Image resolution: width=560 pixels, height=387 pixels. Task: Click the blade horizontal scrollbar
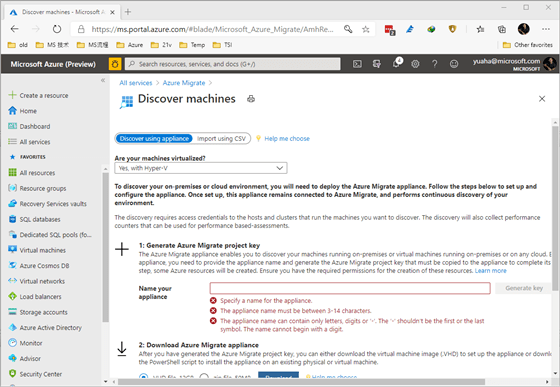point(302,382)
